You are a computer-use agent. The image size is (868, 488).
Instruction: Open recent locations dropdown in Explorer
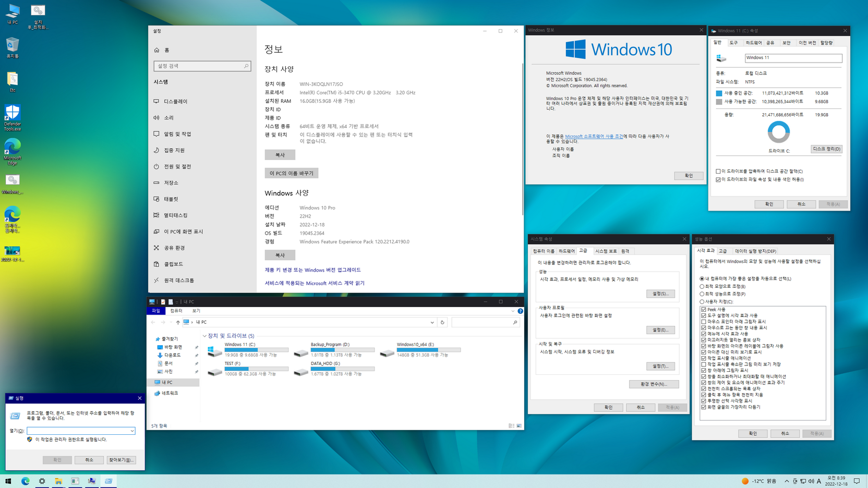coord(171,322)
